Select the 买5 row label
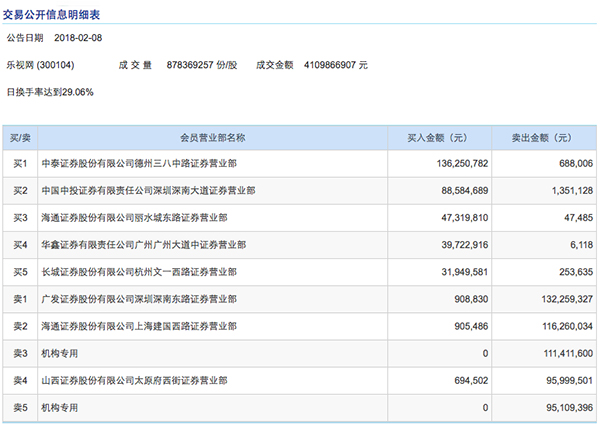Screen dimensions: 600x428 (20, 272)
